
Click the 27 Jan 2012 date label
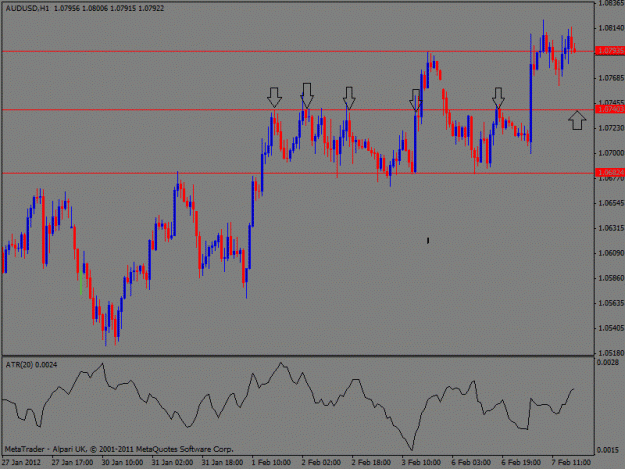point(21,463)
